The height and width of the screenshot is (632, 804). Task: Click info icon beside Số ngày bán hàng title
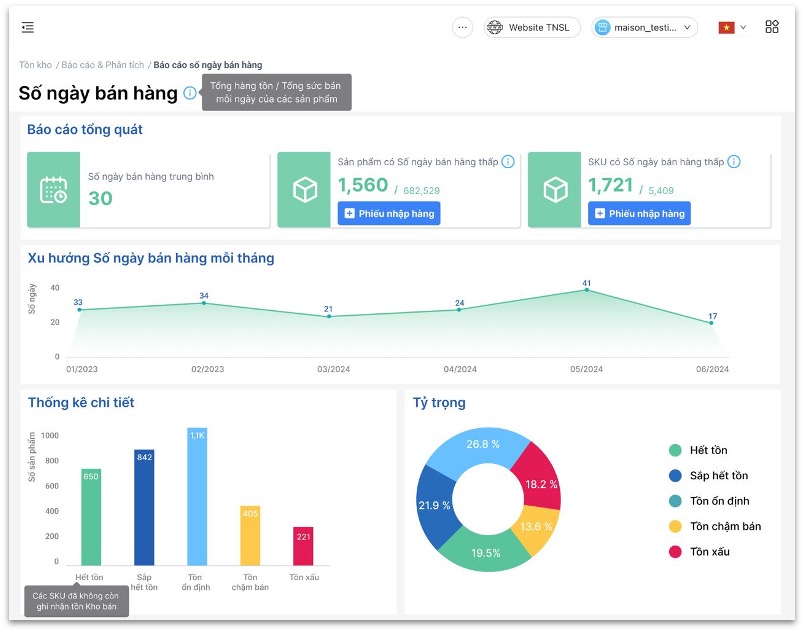(190, 93)
